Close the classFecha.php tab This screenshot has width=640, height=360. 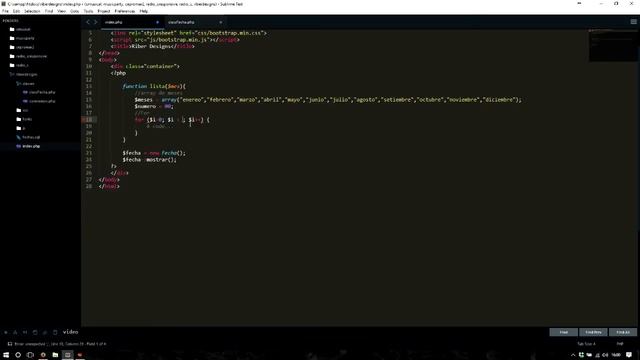[221, 22]
